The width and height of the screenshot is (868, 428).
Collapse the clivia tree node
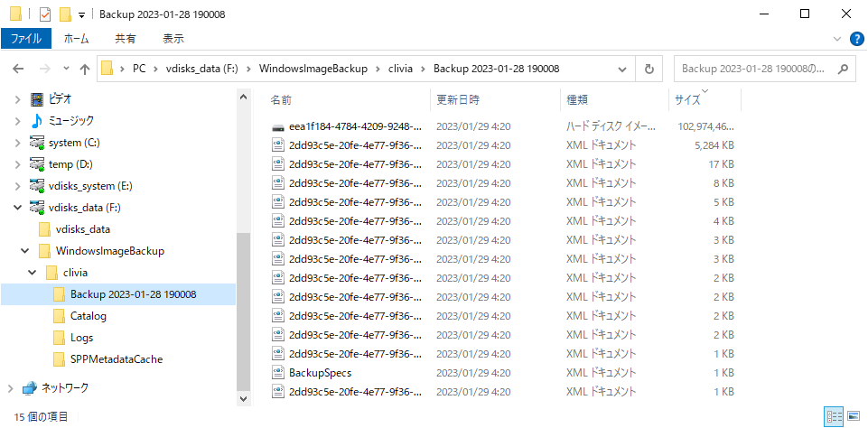[x=33, y=273]
